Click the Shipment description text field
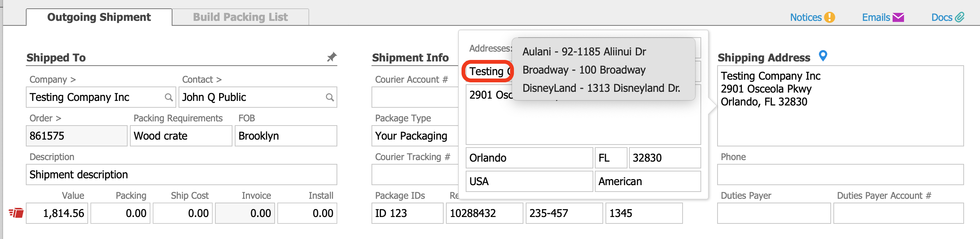Image resolution: width=980 pixels, height=239 pixels. (181, 175)
